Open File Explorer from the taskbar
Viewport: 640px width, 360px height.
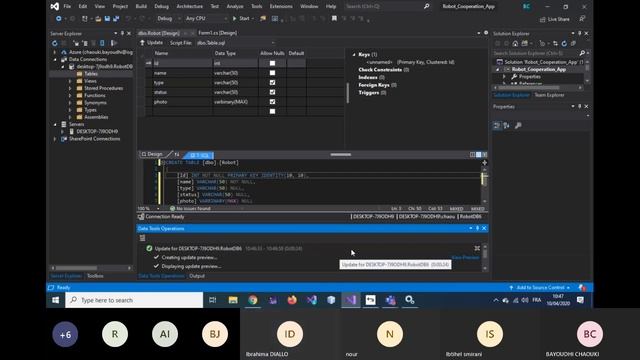(233, 300)
